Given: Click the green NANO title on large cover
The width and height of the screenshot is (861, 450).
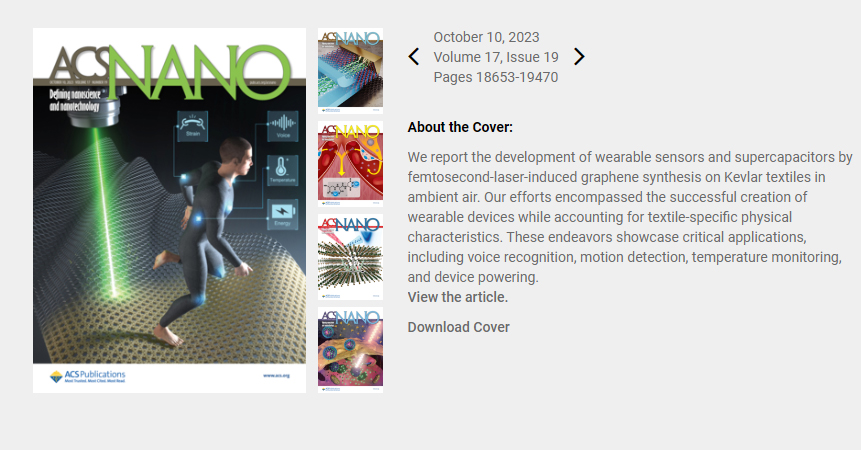Looking at the screenshot, I should (x=199, y=73).
